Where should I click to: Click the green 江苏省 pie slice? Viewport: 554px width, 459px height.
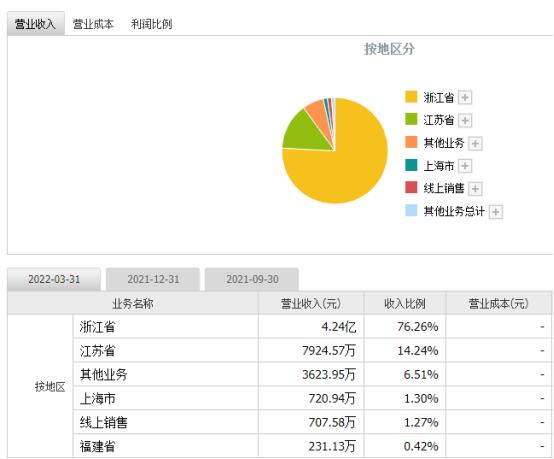click(x=306, y=134)
